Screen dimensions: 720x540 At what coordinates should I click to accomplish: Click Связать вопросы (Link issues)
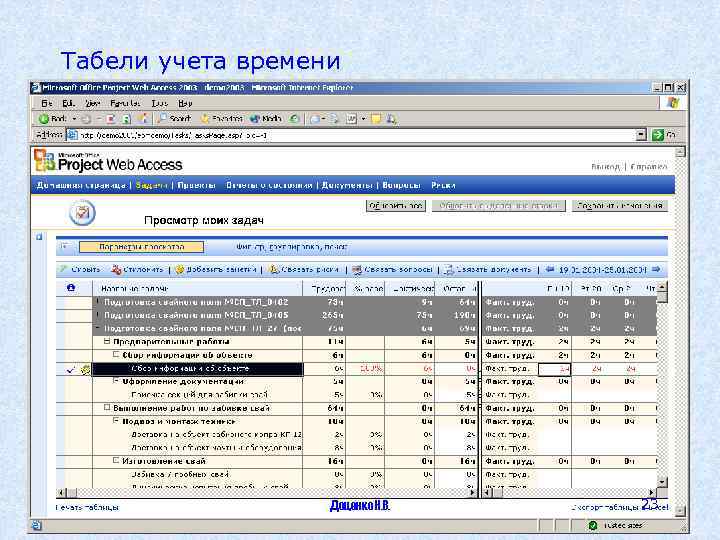pyautogui.click(x=392, y=270)
